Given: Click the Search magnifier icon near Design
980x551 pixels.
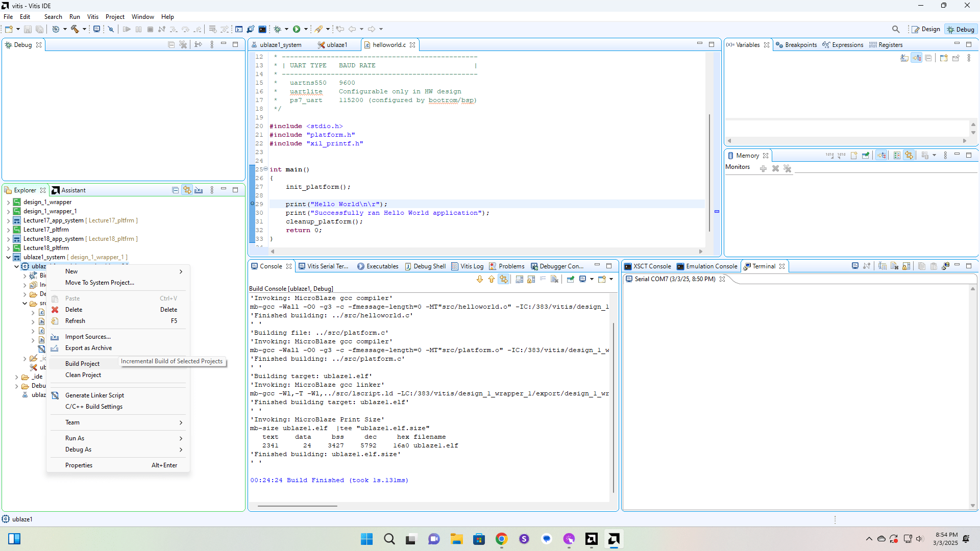Looking at the screenshot, I should (896, 29).
